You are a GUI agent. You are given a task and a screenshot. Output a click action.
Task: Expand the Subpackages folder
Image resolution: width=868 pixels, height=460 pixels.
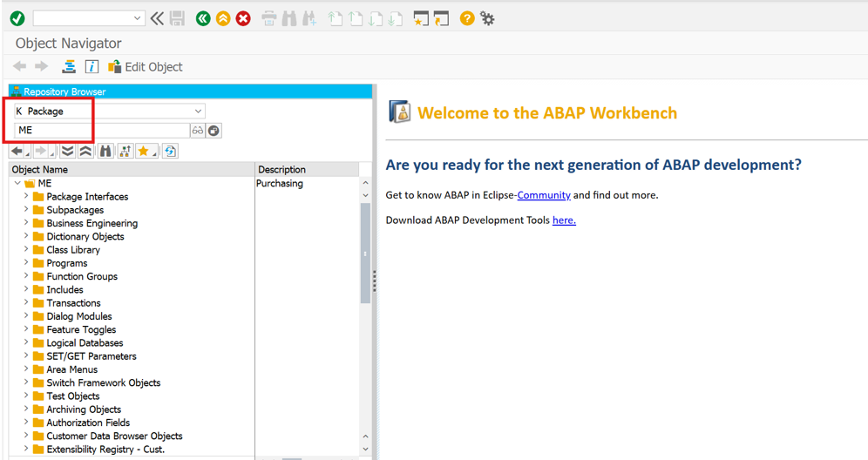[x=26, y=209]
